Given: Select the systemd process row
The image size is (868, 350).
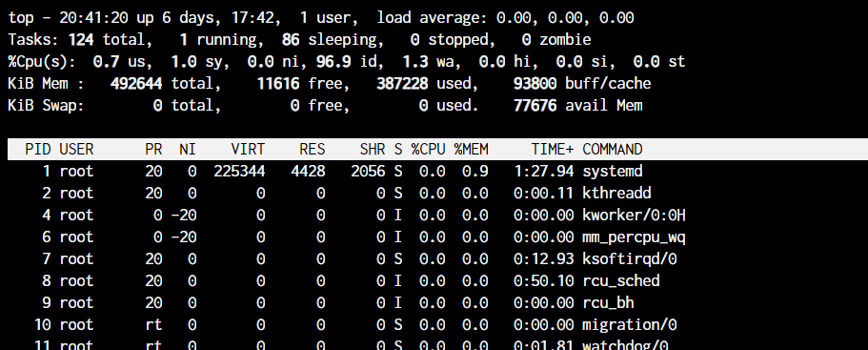Looking at the screenshot, I should [437, 171].
